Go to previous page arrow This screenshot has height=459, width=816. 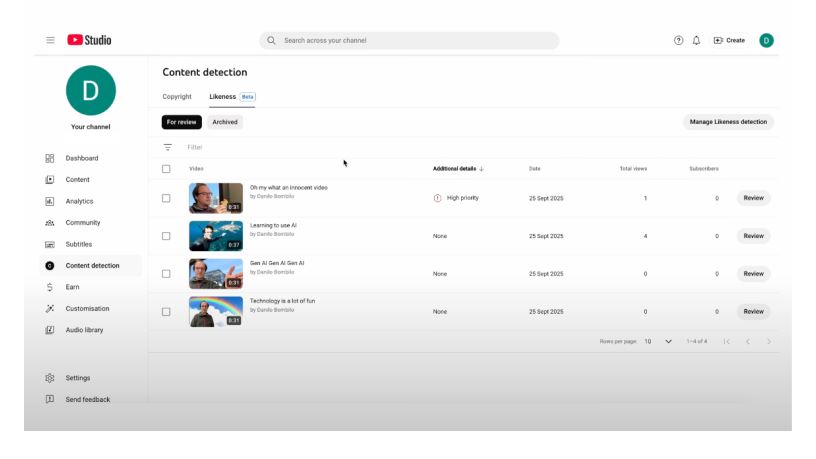point(748,341)
